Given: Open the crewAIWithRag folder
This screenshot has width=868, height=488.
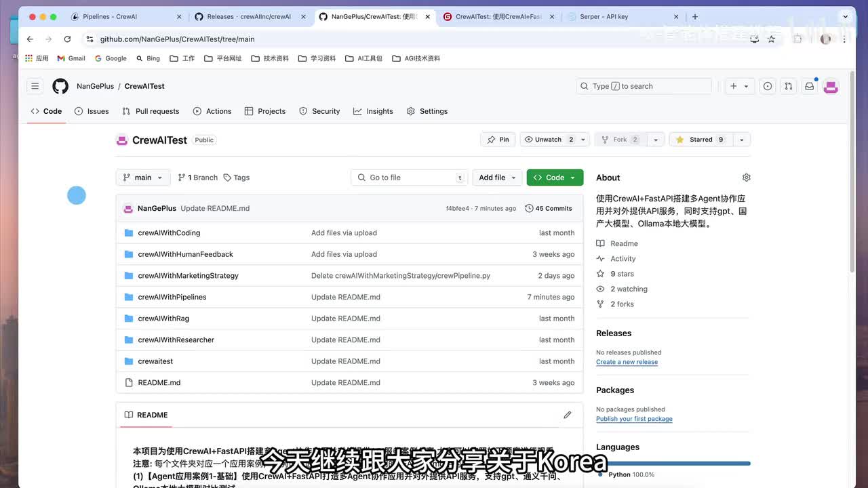Looking at the screenshot, I should [x=163, y=319].
